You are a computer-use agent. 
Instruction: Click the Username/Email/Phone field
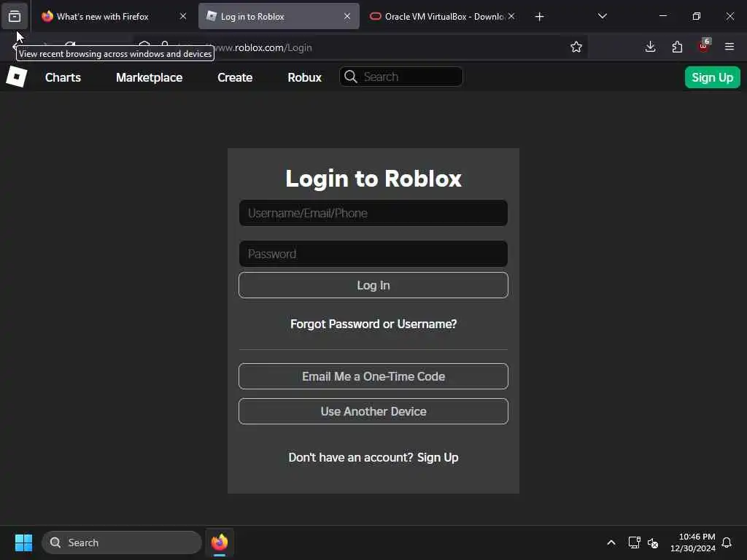(373, 213)
